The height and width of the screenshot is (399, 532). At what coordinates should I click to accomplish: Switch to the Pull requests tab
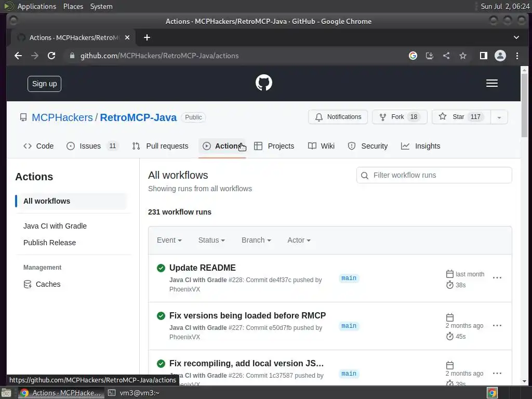(160, 146)
